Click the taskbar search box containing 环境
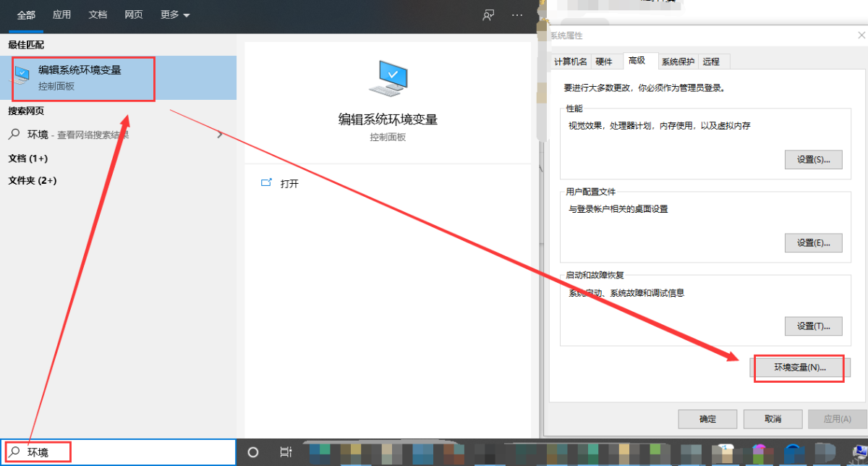The height and width of the screenshot is (466, 868). point(118,452)
